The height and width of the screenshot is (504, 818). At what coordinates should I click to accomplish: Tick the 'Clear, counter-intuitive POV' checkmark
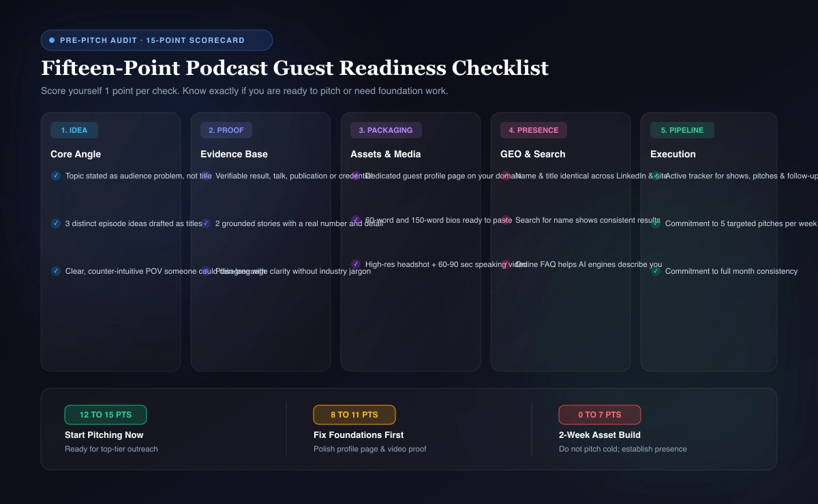tap(56, 271)
